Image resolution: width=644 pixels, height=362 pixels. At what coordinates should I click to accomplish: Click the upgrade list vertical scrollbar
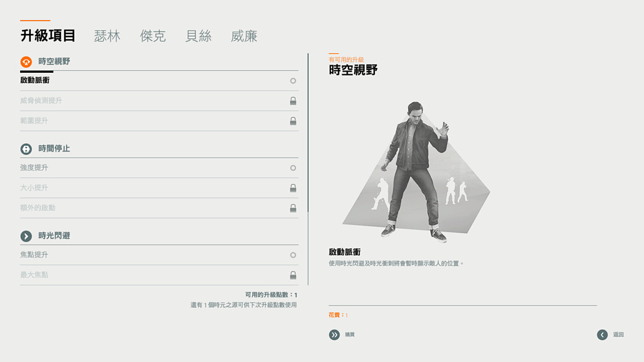coord(308,133)
